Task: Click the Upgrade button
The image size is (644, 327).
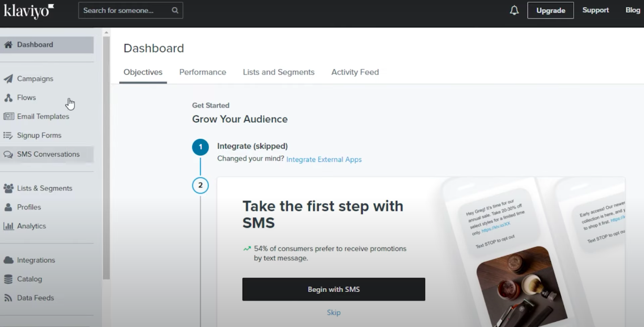Action: (550, 10)
